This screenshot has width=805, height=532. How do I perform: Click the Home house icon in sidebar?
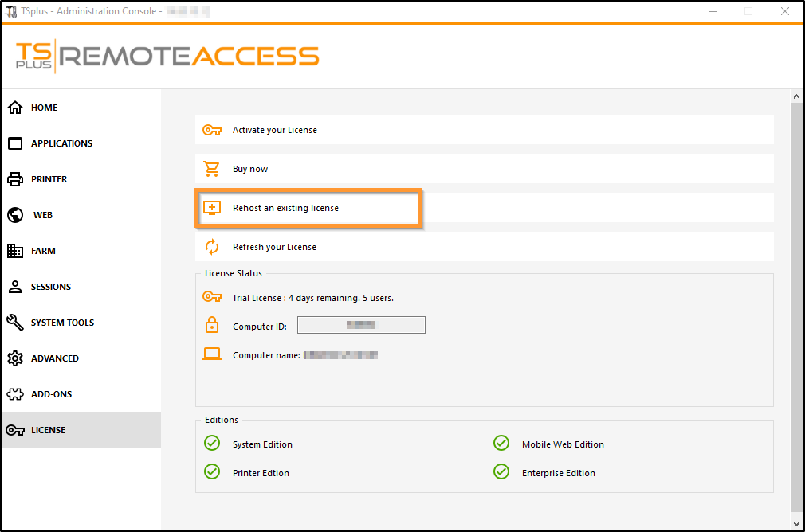coord(15,108)
